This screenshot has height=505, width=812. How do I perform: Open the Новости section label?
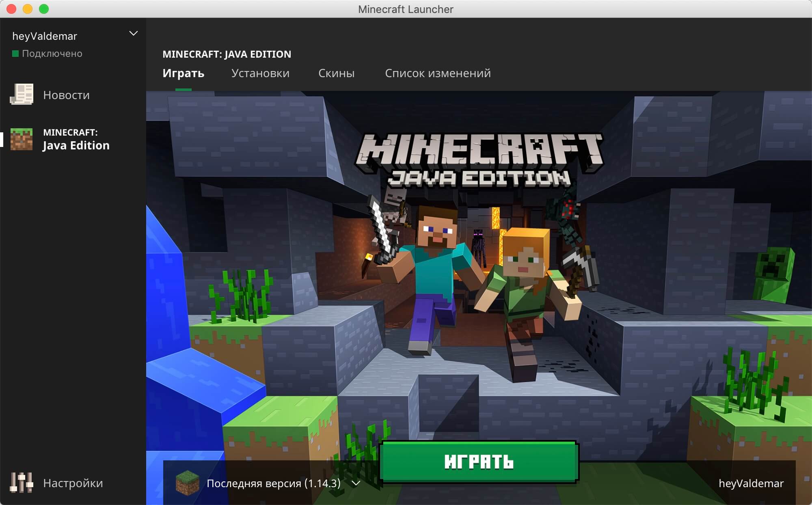click(x=66, y=95)
